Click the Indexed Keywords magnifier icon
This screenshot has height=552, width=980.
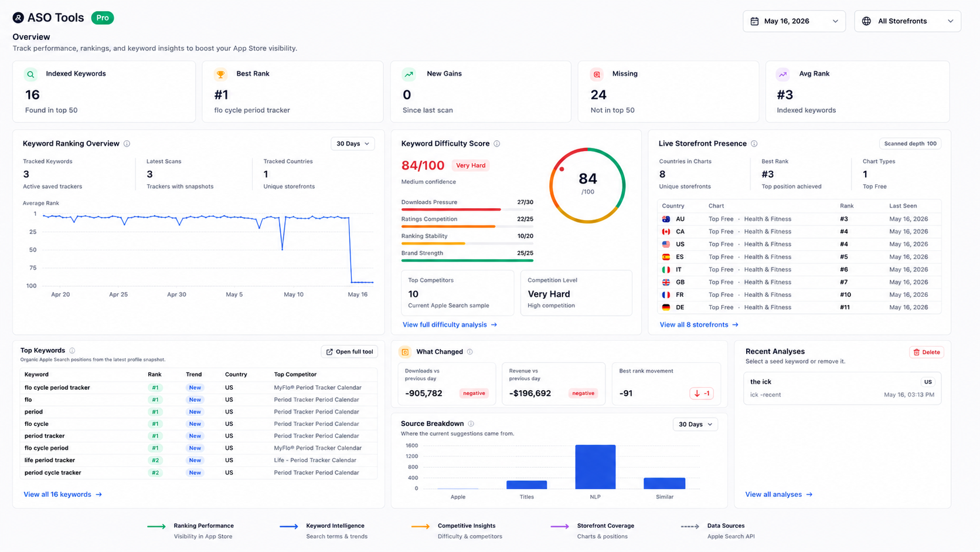30,74
